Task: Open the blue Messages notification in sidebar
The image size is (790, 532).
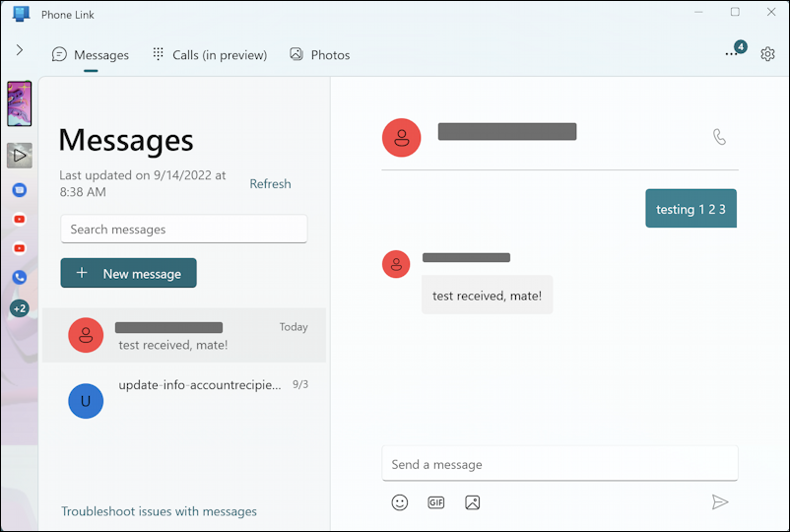Action: point(20,190)
